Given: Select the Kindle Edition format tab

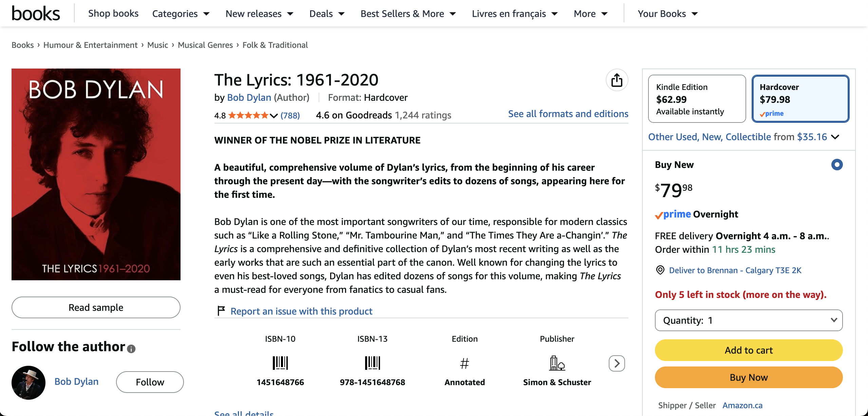Looking at the screenshot, I should tap(697, 99).
